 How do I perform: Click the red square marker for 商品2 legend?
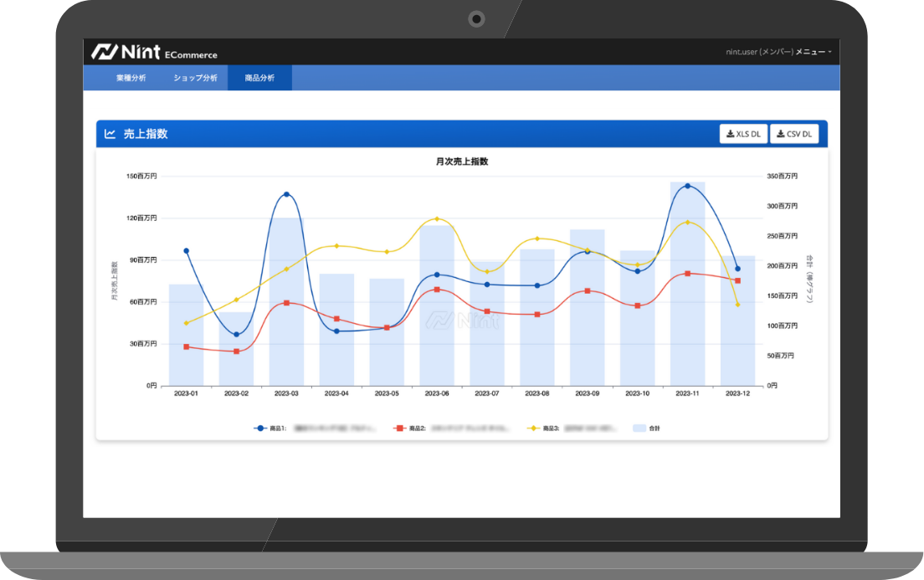(x=400, y=428)
